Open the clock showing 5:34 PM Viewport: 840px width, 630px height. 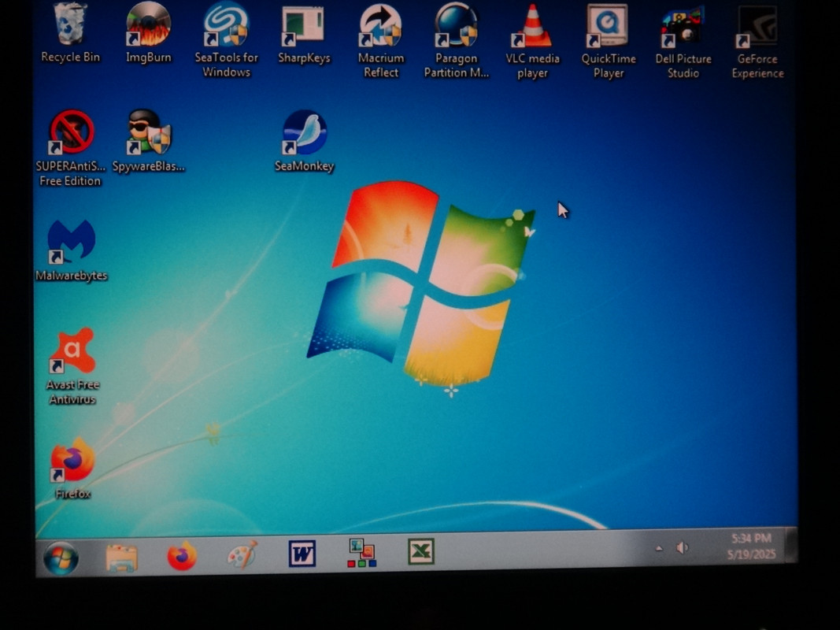point(752,546)
